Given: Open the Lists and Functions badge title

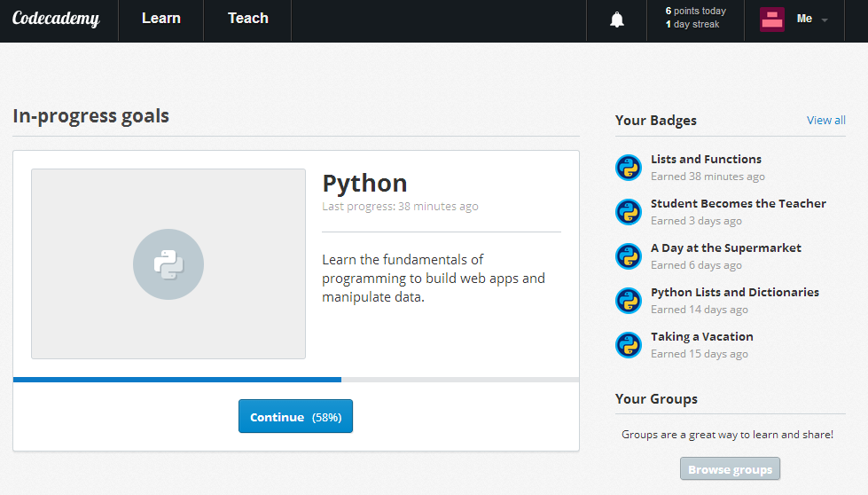Looking at the screenshot, I should pyautogui.click(x=706, y=160).
